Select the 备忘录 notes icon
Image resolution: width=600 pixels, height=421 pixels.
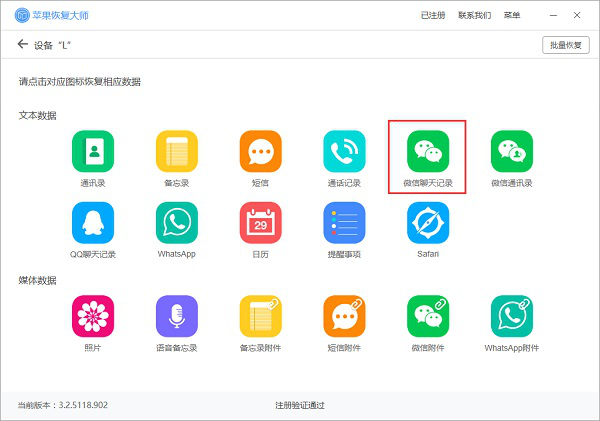tap(176, 152)
